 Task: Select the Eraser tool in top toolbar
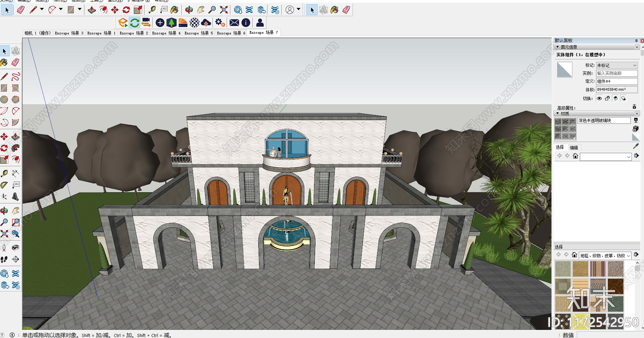(x=21, y=10)
